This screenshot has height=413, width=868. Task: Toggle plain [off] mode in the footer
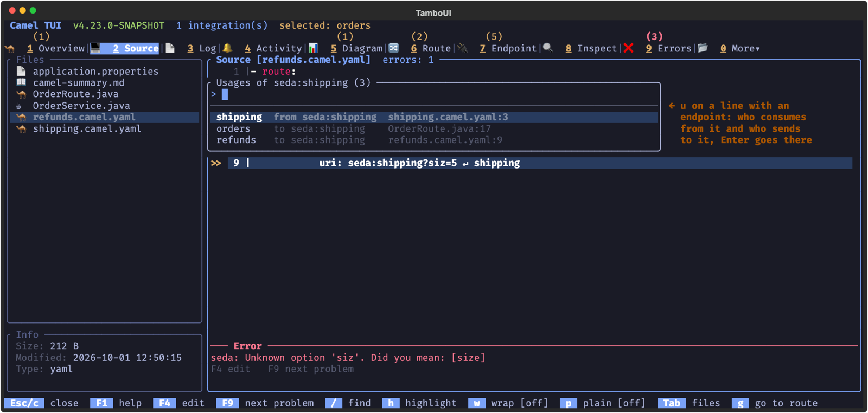coord(603,403)
